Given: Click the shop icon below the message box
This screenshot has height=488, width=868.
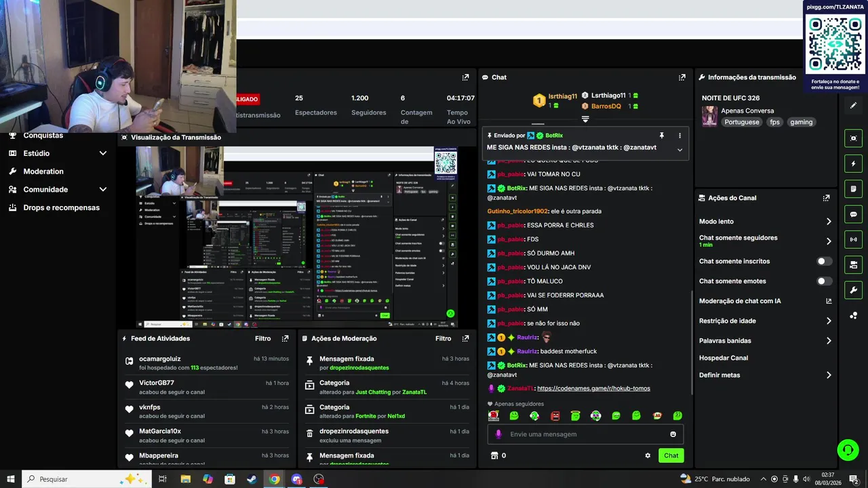Looking at the screenshot, I should (494, 455).
